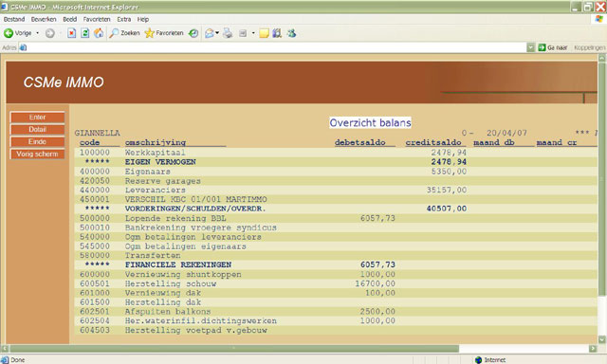
Task: Stop page loading with the red X icon
Action: tap(72, 33)
